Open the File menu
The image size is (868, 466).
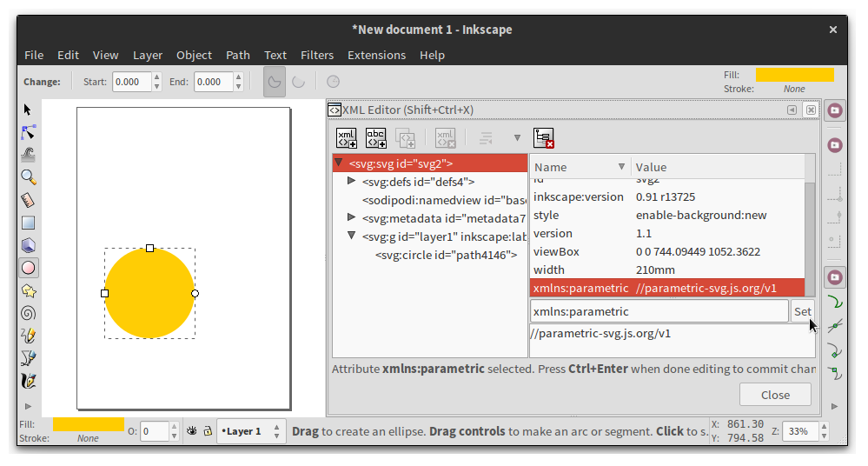click(34, 56)
